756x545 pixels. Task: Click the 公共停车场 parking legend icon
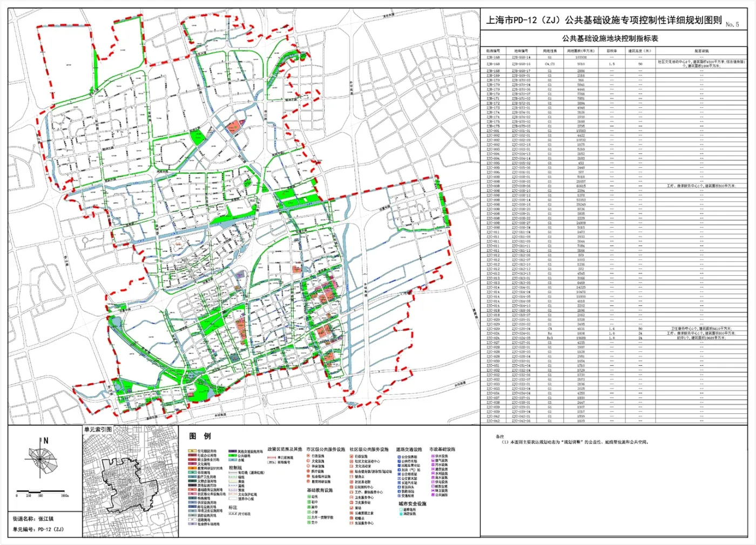399,461
